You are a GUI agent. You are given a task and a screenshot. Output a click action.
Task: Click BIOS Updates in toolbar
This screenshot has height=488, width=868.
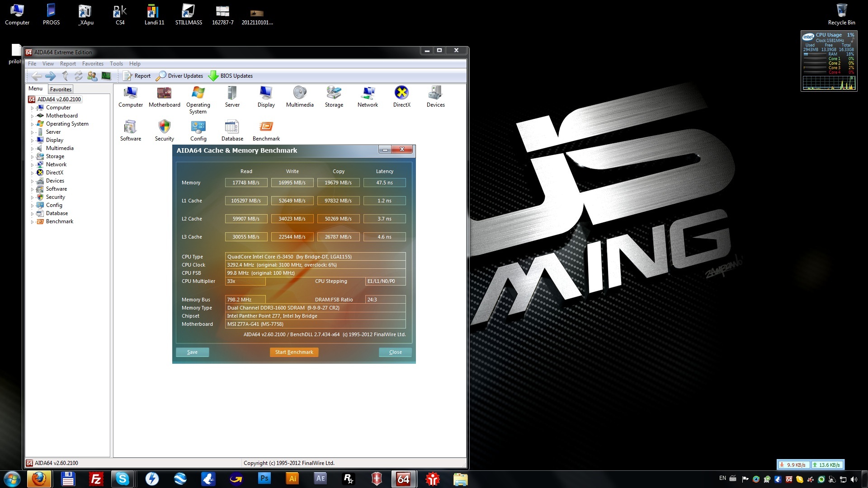pyautogui.click(x=231, y=76)
